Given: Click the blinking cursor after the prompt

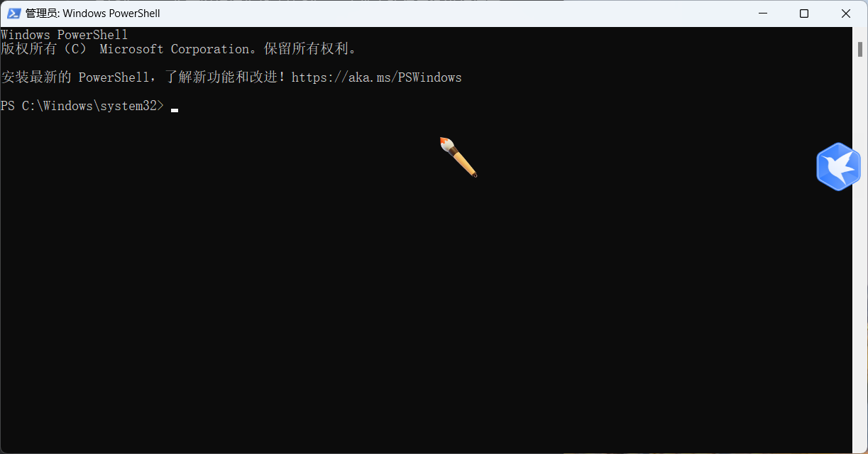Looking at the screenshot, I should (175, 110).
